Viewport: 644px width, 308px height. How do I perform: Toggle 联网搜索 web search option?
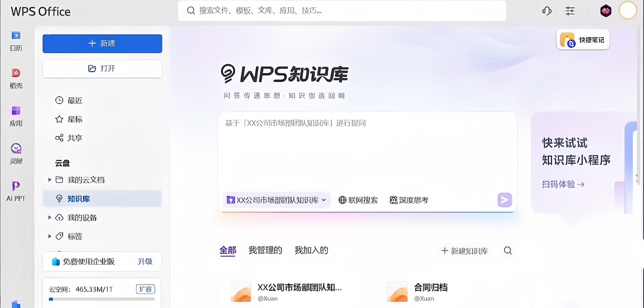click(x=358, y=200)
